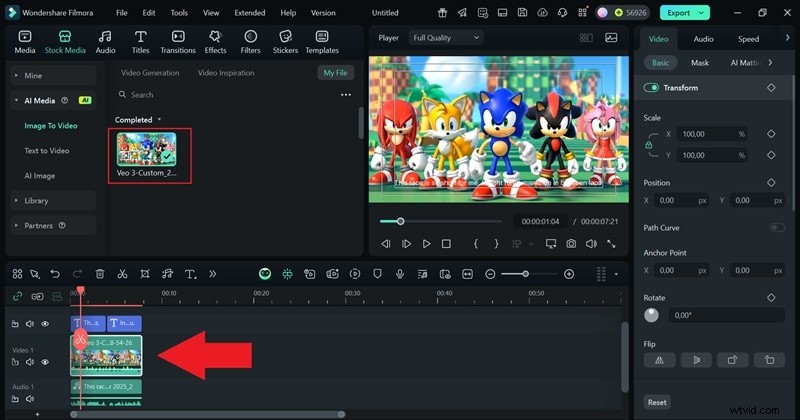The height and width of the screenshot is (420, 800).
Task: Open the File menu
Action: [x=121, y=13]
